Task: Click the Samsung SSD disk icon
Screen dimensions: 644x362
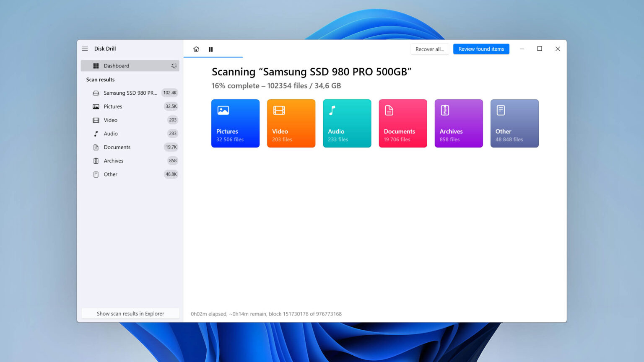Action: tap(96, 93)
